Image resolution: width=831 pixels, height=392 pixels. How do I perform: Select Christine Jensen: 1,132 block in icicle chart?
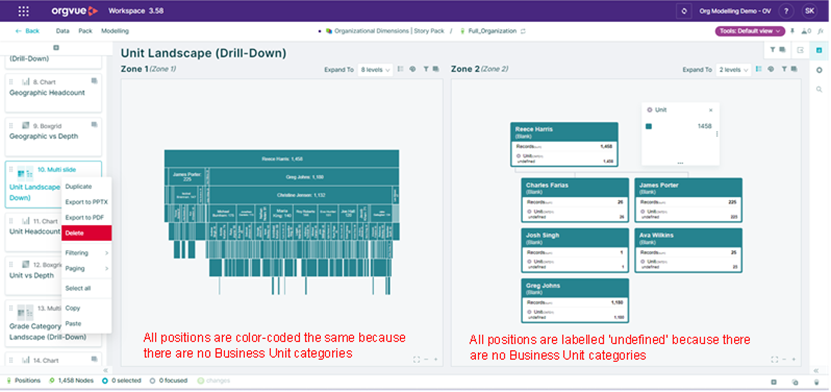point(301,195)
